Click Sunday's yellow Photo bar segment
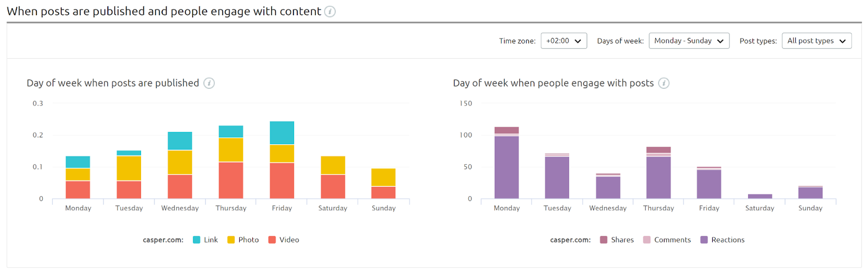 coord(384,177)
